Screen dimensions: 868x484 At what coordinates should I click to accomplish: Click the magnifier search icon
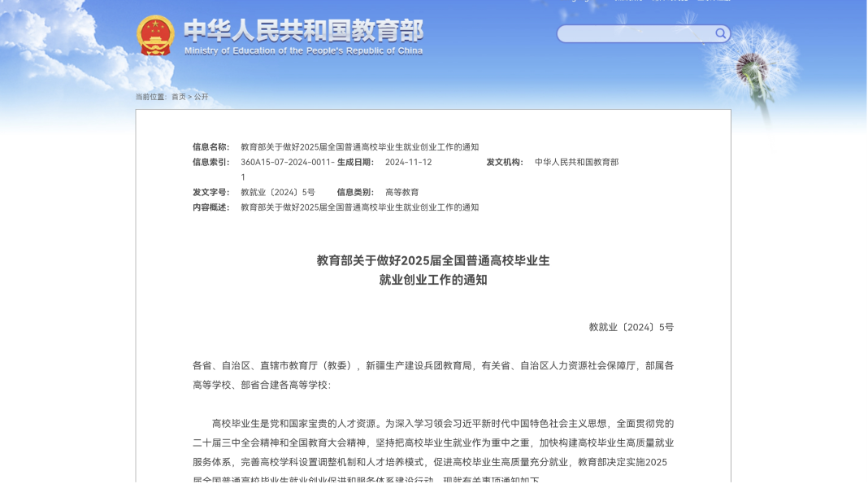pos(720,33)
